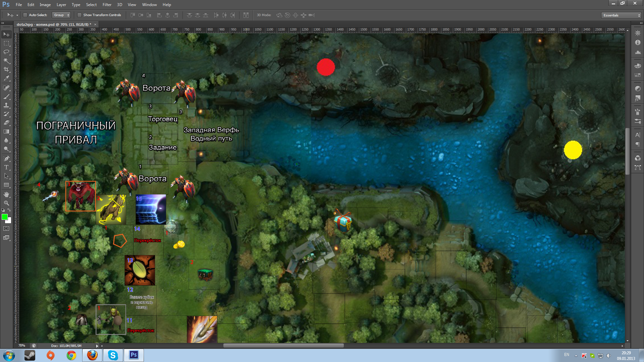The image size is (644, 362).
Task: Open the Move tool preset picker arrow
Action: point(17,15)
